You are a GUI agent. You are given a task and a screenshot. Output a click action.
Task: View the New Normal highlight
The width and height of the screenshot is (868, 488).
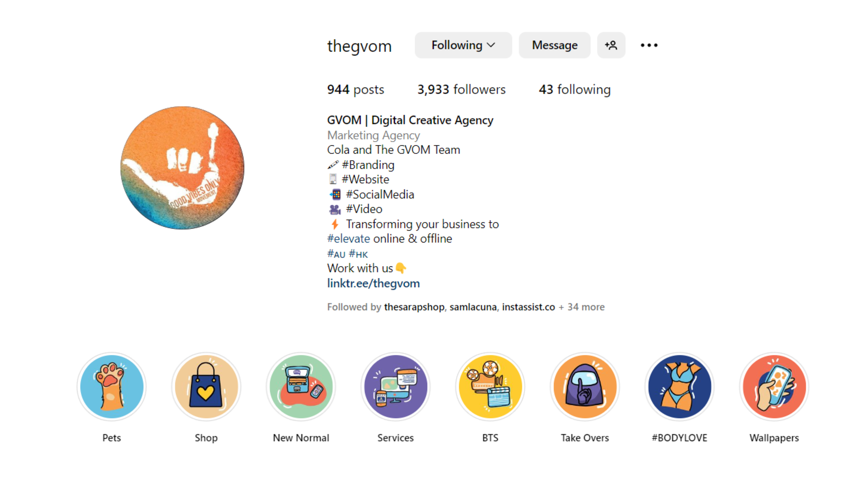click(301, 387)
